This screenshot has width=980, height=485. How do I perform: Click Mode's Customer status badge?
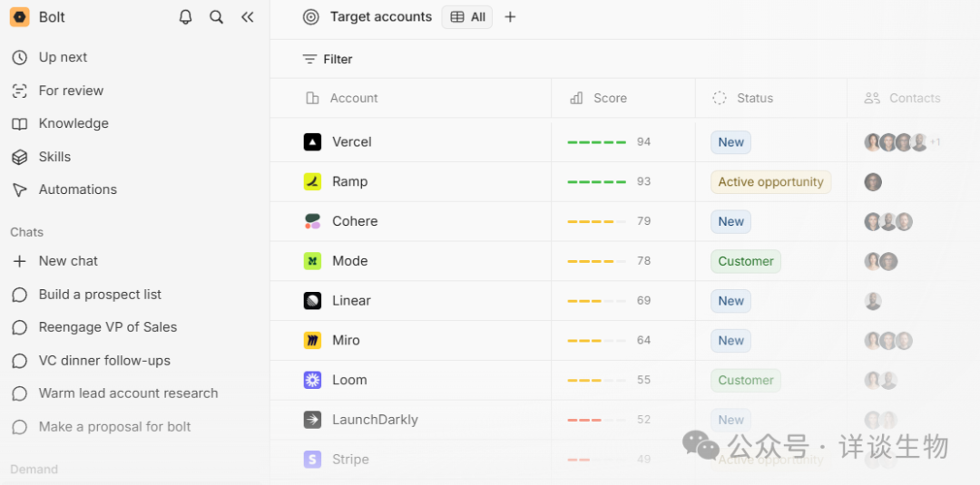point(746,261)
